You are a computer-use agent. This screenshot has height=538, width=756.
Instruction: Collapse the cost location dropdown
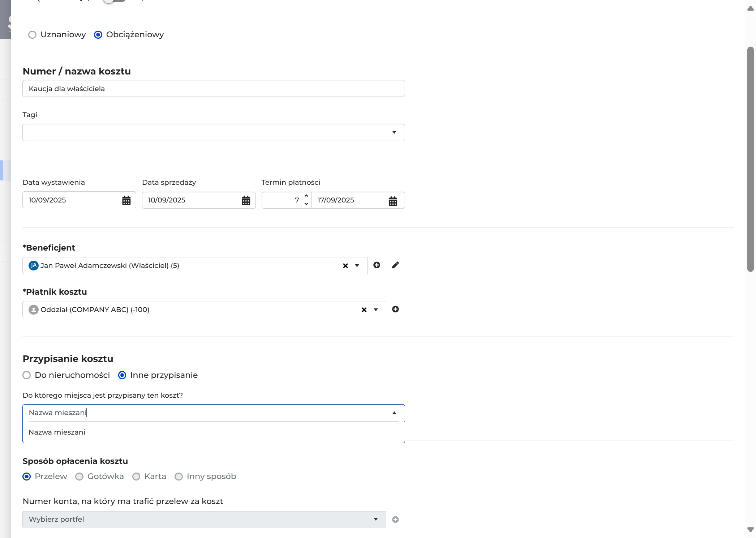pos(394,413)
